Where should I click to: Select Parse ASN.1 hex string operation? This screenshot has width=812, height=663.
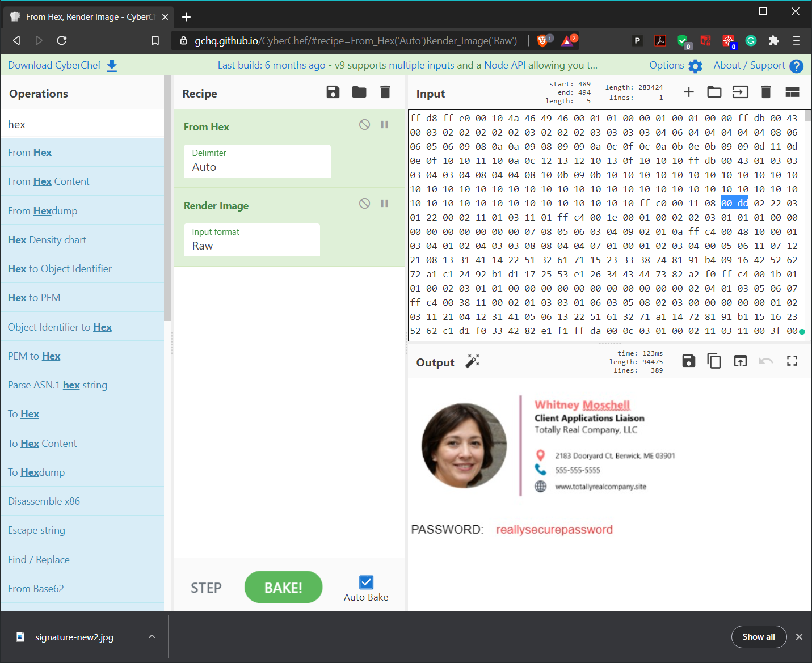82,385
